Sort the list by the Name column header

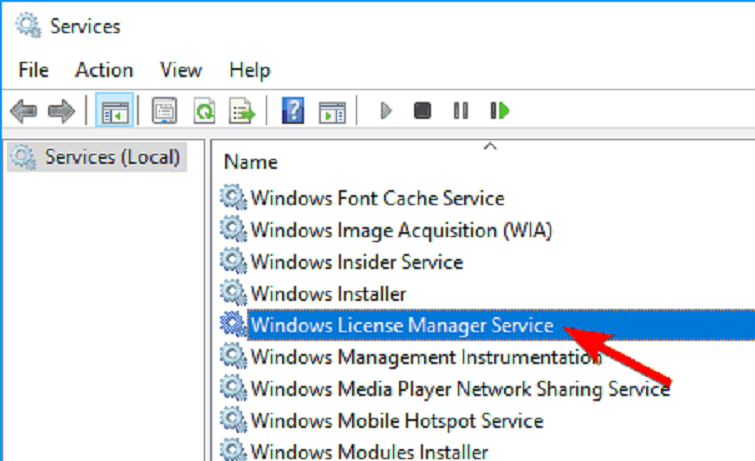click(251, 162)
